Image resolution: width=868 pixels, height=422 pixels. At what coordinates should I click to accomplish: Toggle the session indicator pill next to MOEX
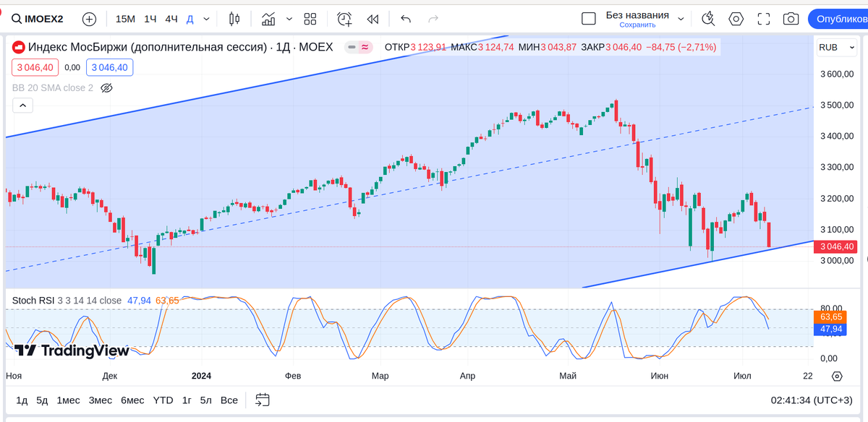point(358,47)
